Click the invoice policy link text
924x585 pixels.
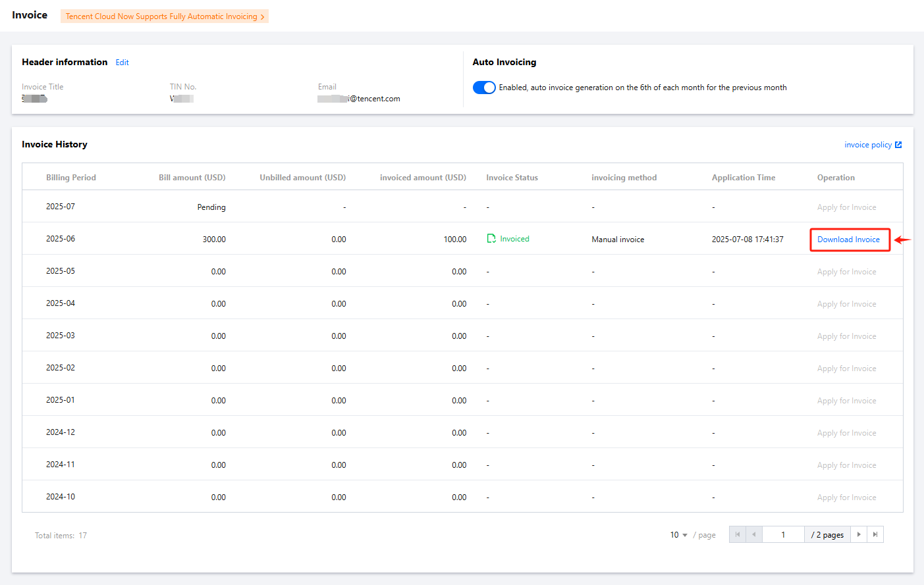[867, 145]
